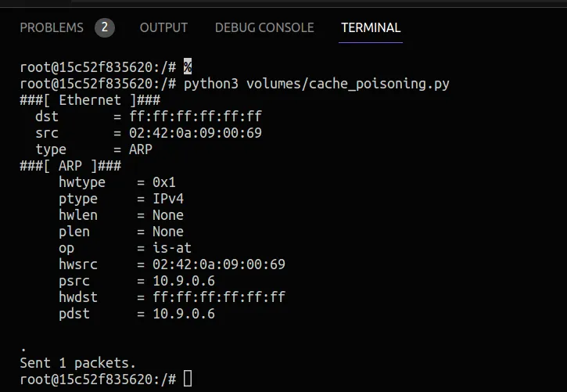This screenshot has height=392, width=567.
Task: Click the ARP layer header line
Action: tap(70, 166)
